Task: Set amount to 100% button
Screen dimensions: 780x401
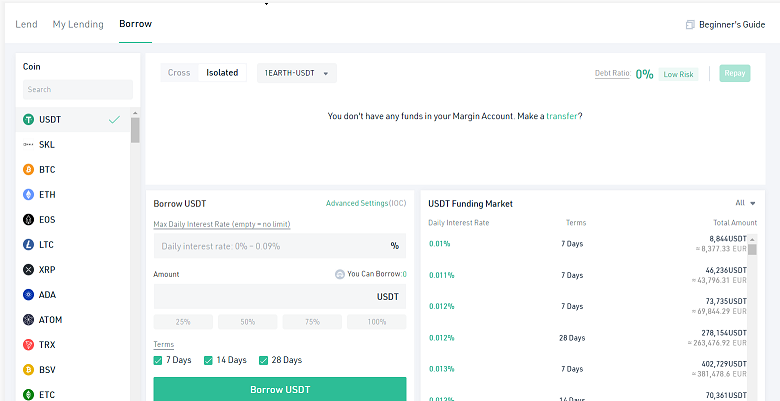Action: [377, 322]
